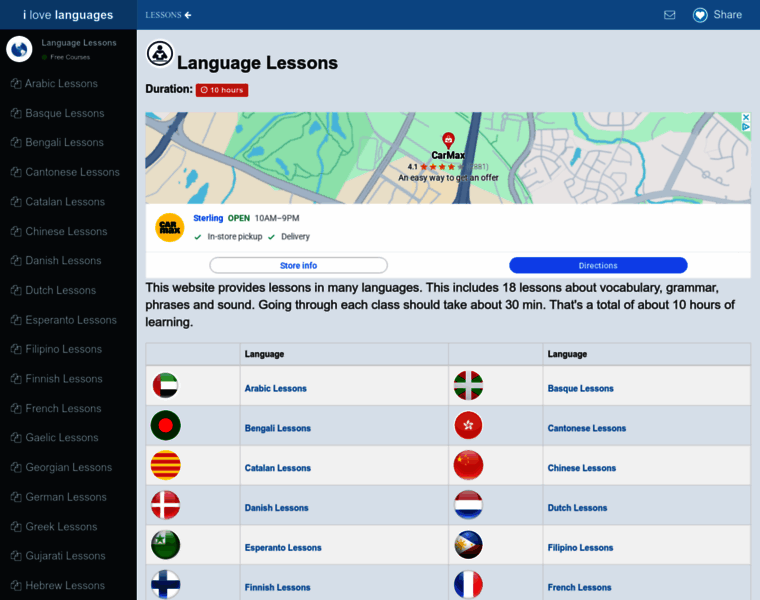Open the Danish Lessons table link
Image resolution: width=760 pixels, height=600 pixels.
point(276,507)
